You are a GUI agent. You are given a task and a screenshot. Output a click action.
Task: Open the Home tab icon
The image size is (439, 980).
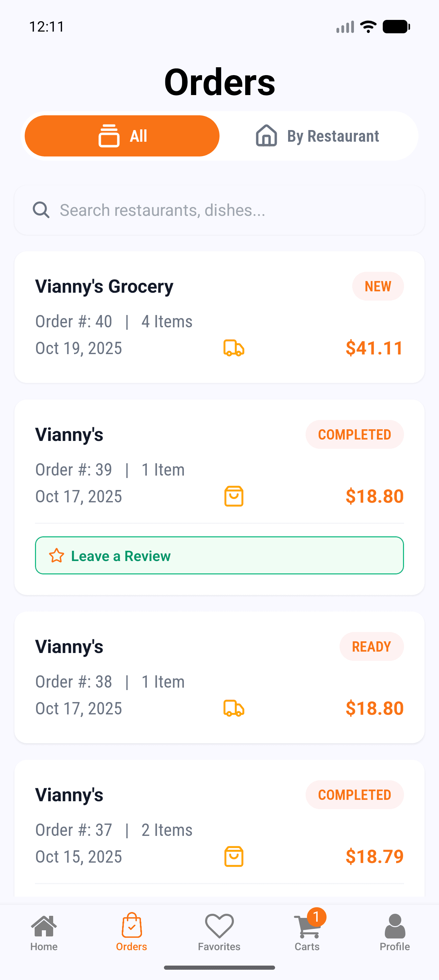pyautogui.click(x=44, y=926)
